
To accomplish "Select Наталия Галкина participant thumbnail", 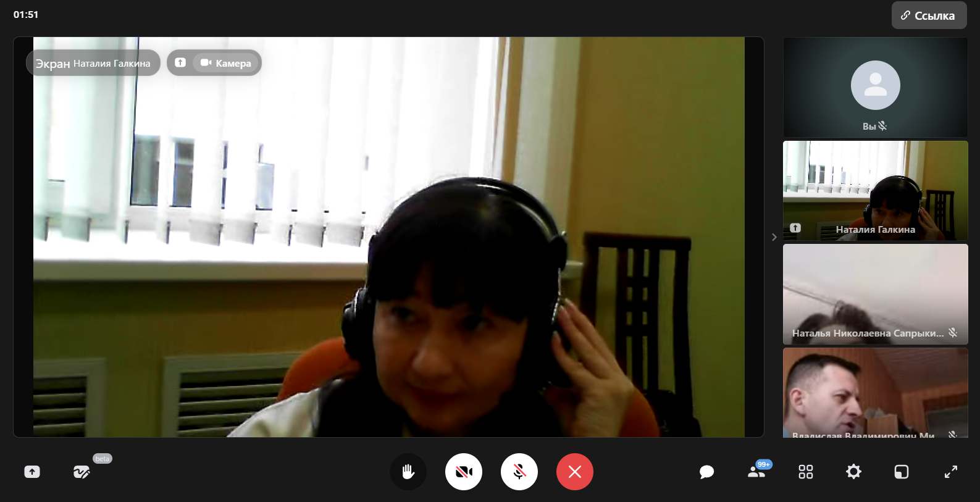I will [x=875, y=190].
